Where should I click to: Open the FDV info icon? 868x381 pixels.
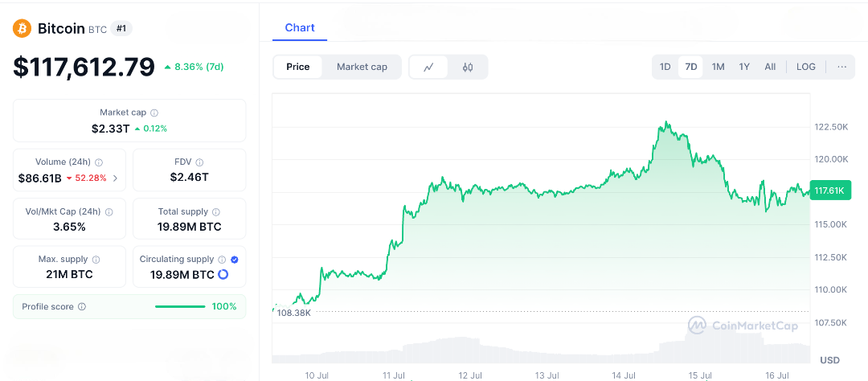(x=199, y=162)
